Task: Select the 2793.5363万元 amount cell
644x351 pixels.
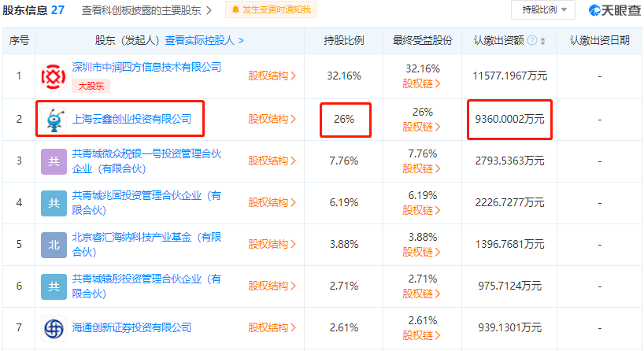Action: click(509, 161)
